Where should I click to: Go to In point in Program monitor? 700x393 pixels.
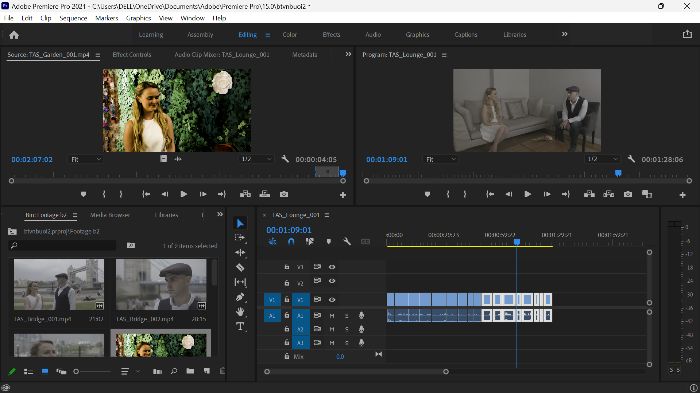(490, 194)
